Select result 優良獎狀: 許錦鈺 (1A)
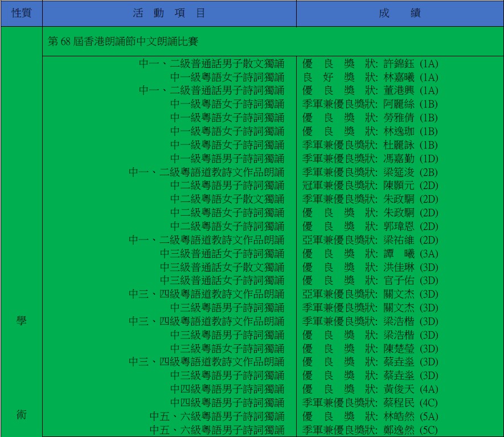This screenshot has height=437, width=504. 370,64
